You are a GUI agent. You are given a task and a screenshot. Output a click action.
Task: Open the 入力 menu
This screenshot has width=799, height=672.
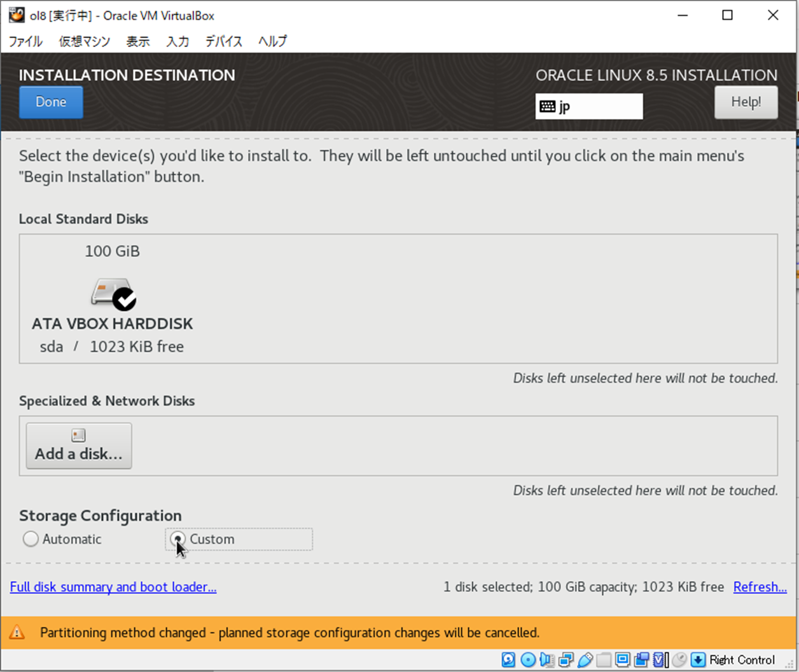pyautogui.click(x=177, y=41)
